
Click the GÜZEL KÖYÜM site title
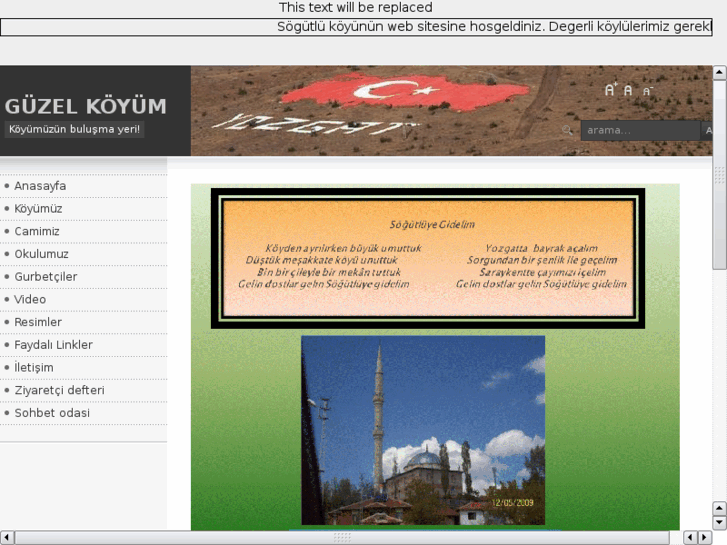(x=85, y=106)
